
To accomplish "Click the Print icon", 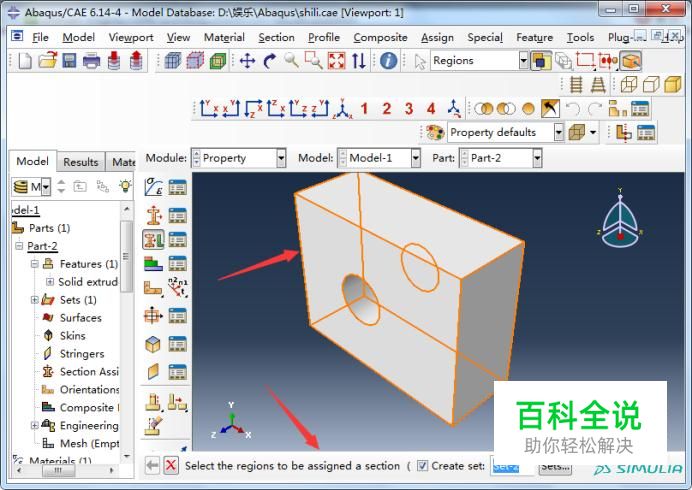I will pos(91,60).
